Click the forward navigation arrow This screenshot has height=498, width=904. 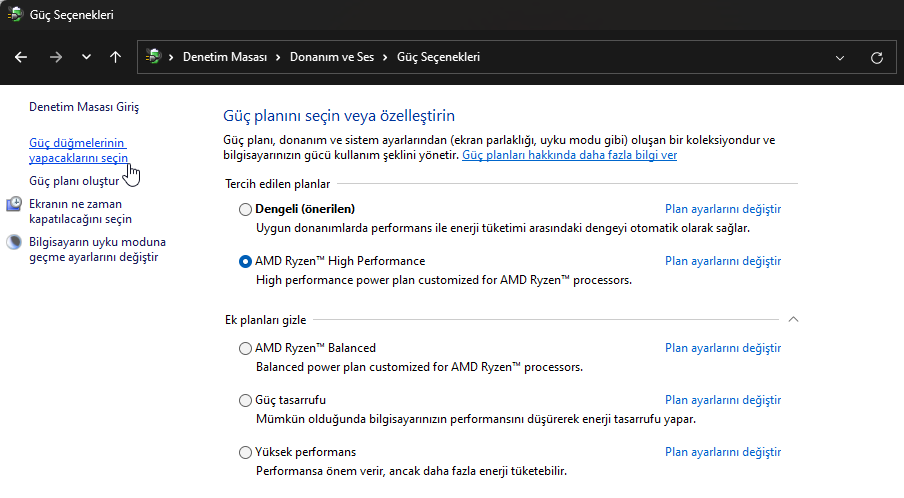tap(56, 57)
